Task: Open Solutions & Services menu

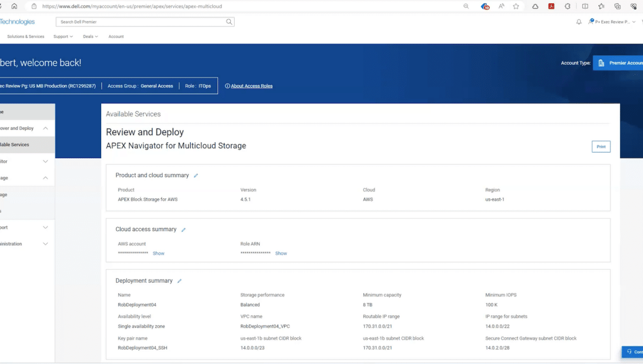Action: 25,36
